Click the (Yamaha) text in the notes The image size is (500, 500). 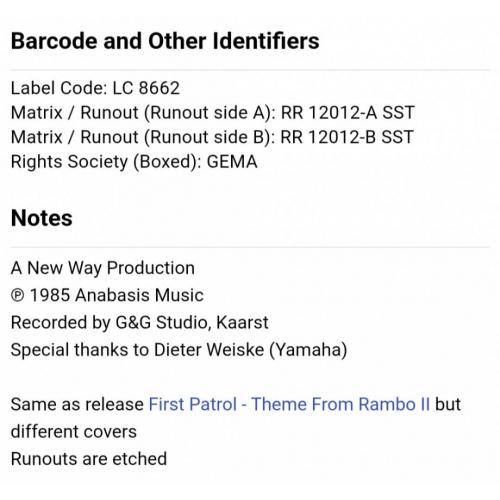[x=308, y=350]
